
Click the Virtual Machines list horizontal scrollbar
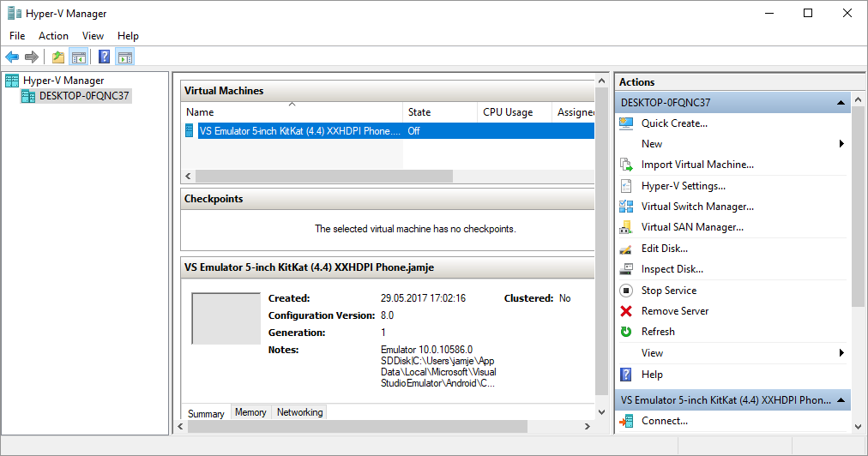point(324,176)
